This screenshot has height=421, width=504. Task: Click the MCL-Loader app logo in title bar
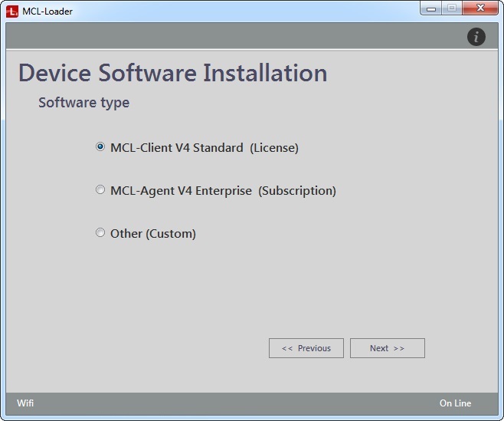[12, 12]
